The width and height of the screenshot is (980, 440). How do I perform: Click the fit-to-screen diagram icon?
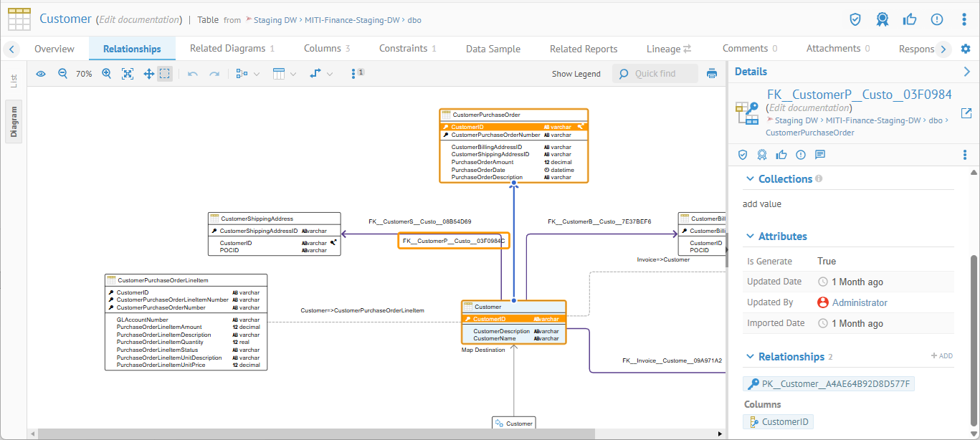click(128, 74)
